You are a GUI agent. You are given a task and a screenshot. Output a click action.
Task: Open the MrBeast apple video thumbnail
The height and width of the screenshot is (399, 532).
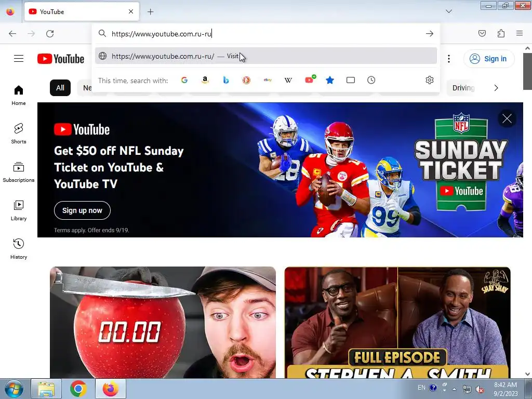[x=163, y=322]
